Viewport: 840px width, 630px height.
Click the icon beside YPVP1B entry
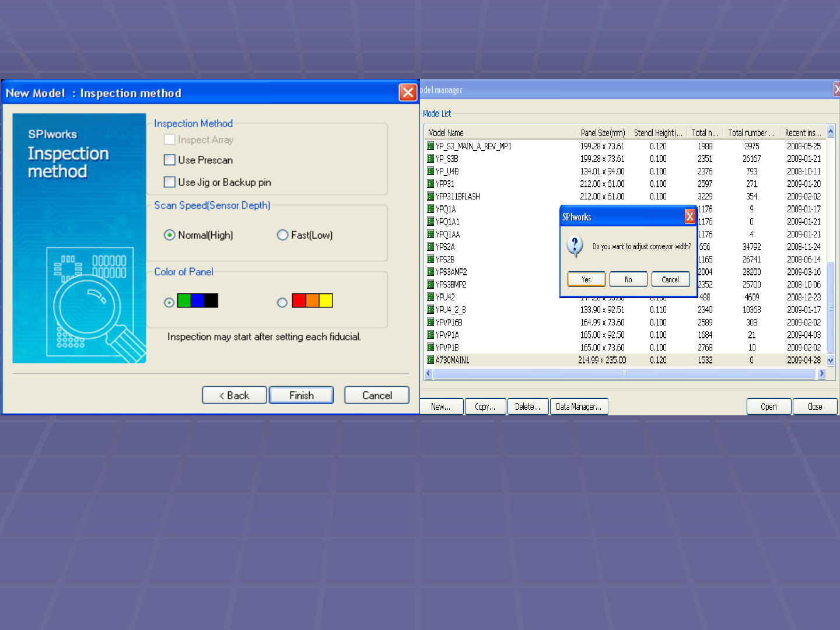(x=430, y=348)
